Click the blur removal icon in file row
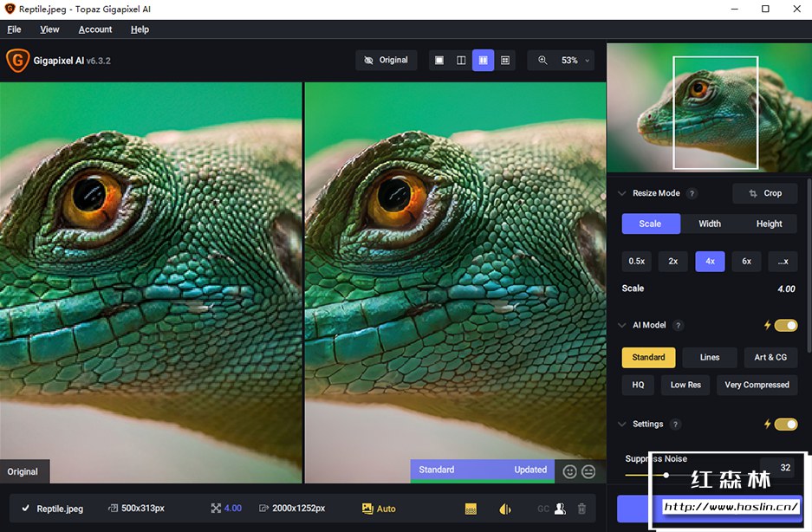Screen dimensions: 812x532 (x=505, y=509)
